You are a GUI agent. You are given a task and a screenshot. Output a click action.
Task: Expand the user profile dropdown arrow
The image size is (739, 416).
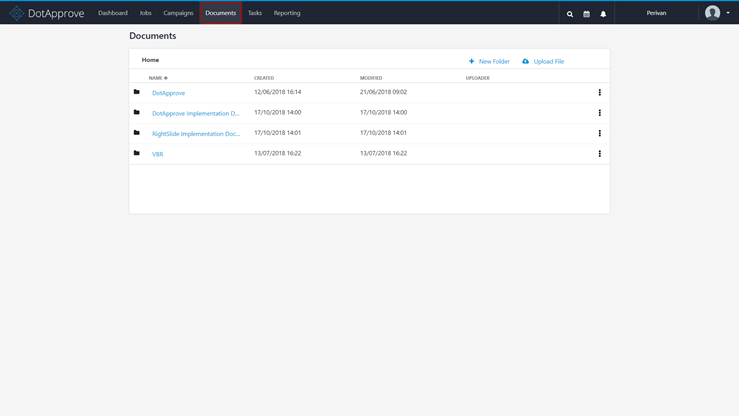coord(728,13)
